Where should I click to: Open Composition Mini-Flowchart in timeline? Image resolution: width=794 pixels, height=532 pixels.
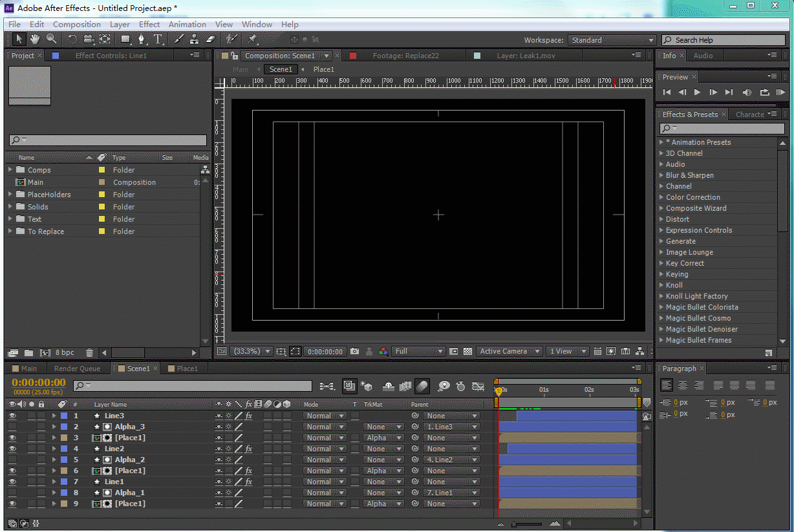[327, 386]
